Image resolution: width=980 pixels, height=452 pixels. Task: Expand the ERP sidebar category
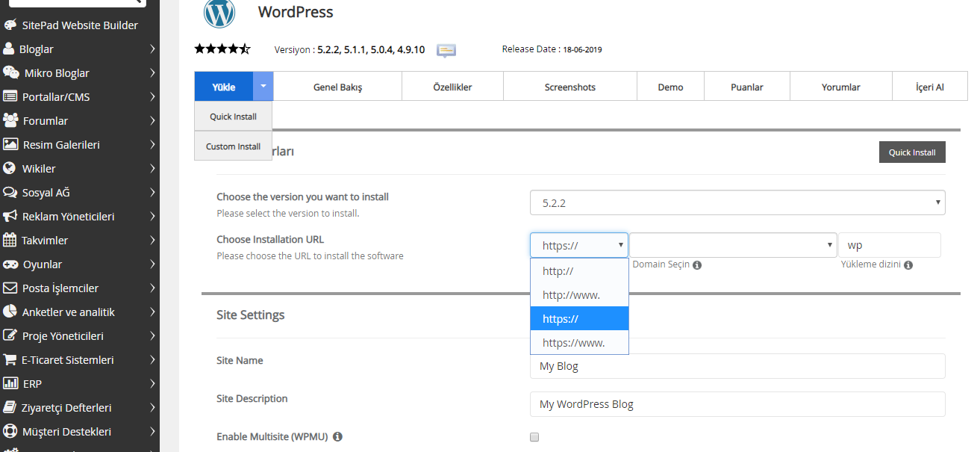(152, 384)
